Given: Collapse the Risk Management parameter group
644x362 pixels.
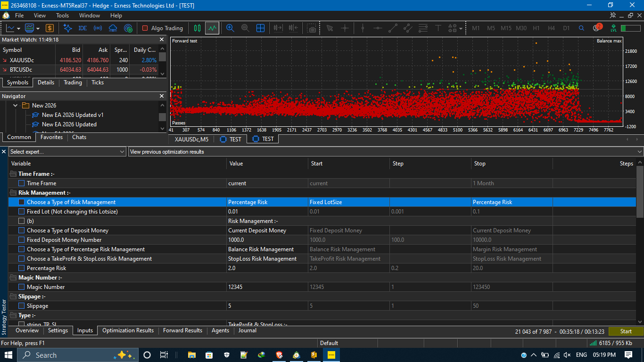Looking at the screenshot, I should (x=13, y=193).
